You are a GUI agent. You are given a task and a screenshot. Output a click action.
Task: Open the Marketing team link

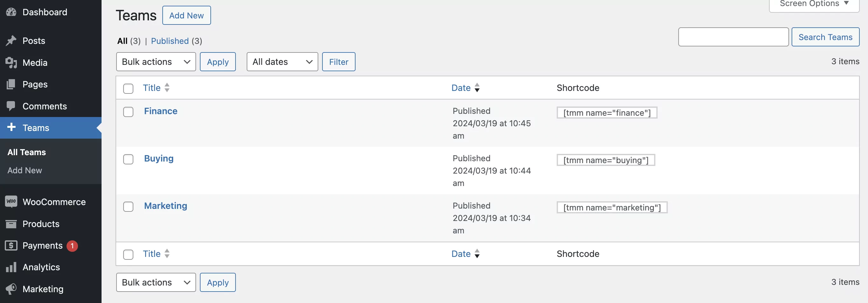click(x=166, y=206)
